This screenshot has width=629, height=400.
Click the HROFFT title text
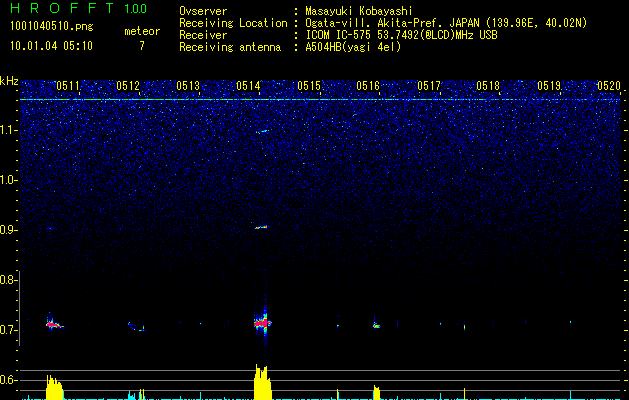point(62,8)
